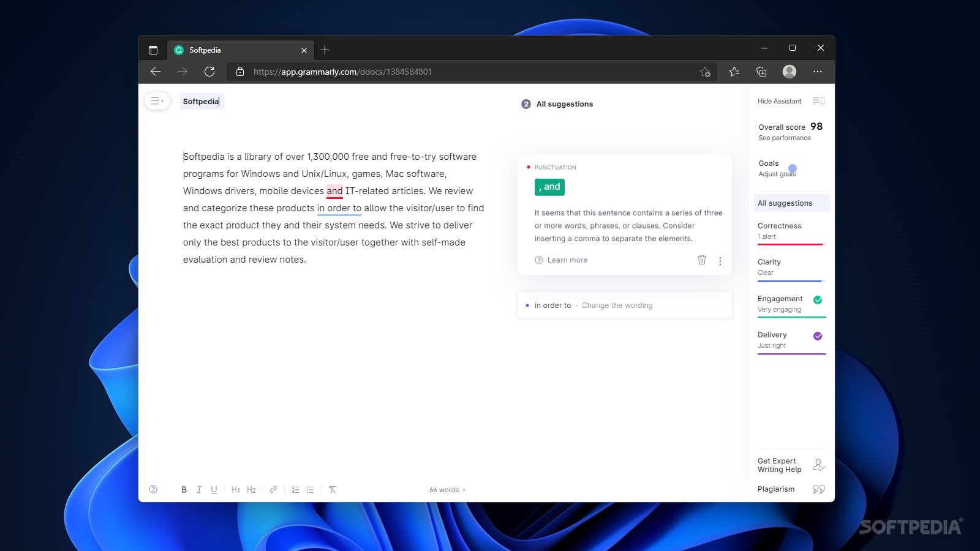The width and height of the screenshot is (980, 551).
Task: Accept the ', and' correction
Action: [x=549, y=187]
